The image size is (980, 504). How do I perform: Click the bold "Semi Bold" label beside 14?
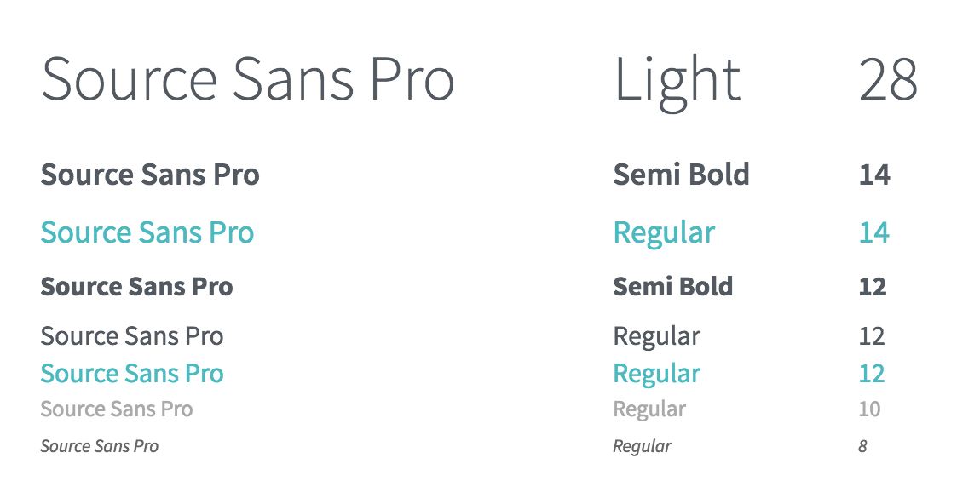coord(681,175)
